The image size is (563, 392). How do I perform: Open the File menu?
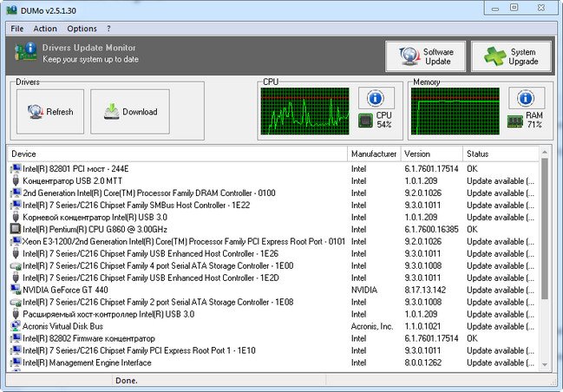click(16, 29)
